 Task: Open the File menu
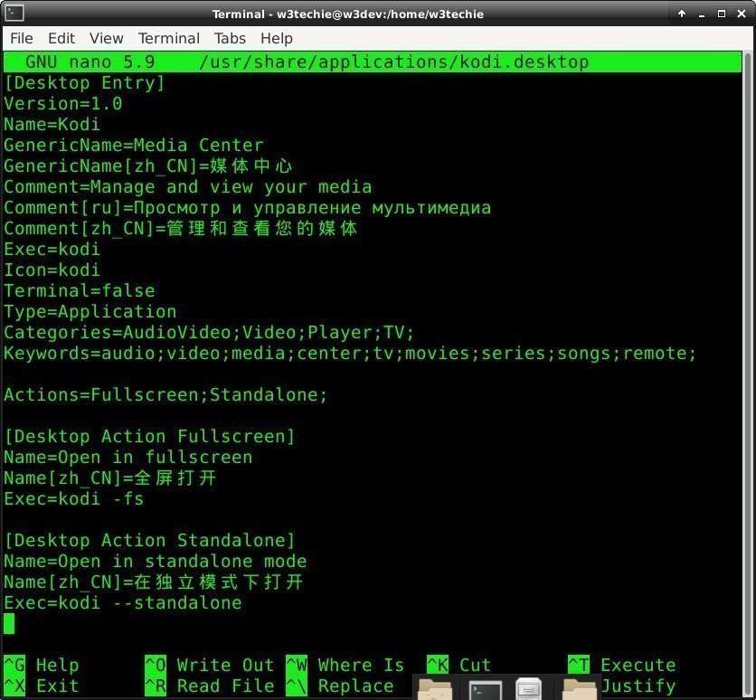[x=22, y=38]
